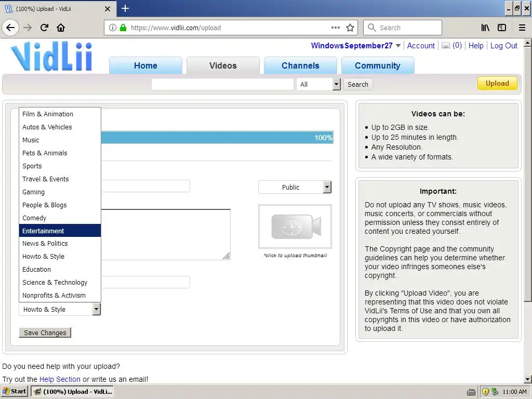The image size is (532, 399).
Task: Open the Firefox hamburger menu
Action: [522, 28]
